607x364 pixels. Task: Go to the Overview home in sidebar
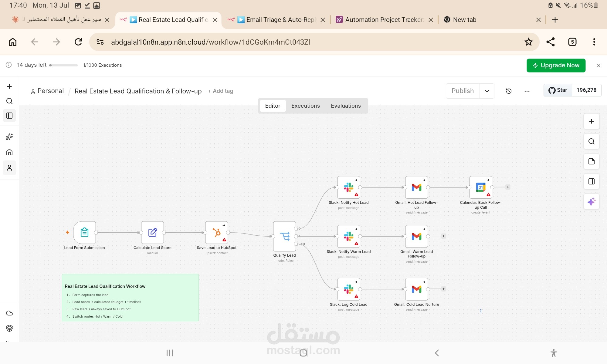9,152
